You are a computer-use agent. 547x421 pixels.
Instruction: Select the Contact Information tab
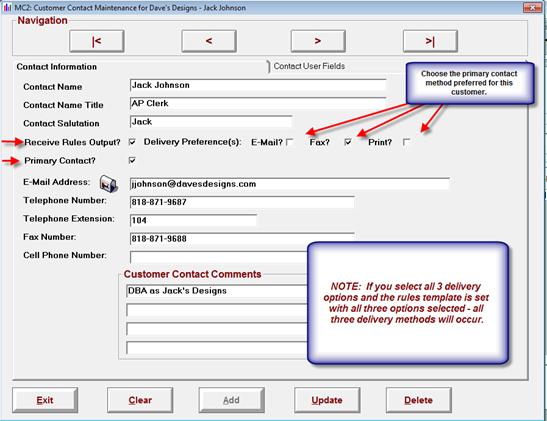(x=57, y=67)
